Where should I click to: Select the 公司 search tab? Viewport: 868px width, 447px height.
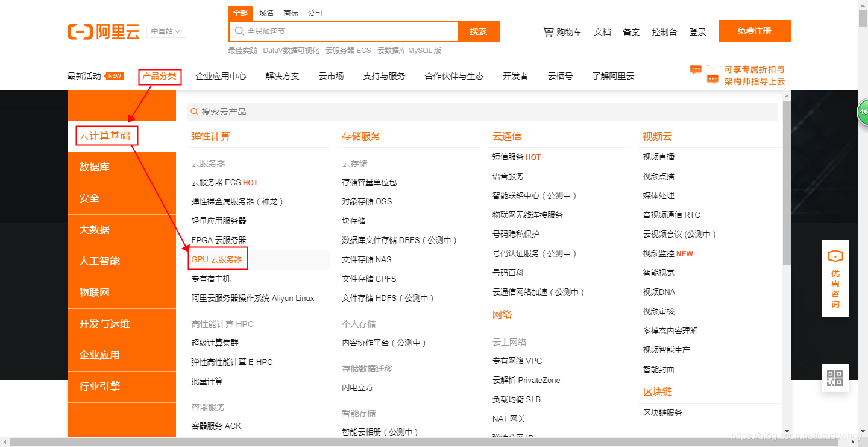pos(315,13)
